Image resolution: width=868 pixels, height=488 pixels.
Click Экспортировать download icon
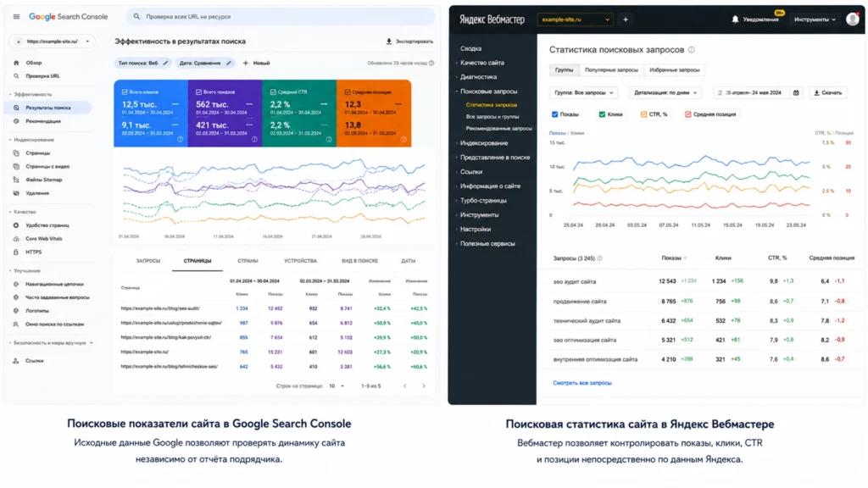[x=388, y=41]
